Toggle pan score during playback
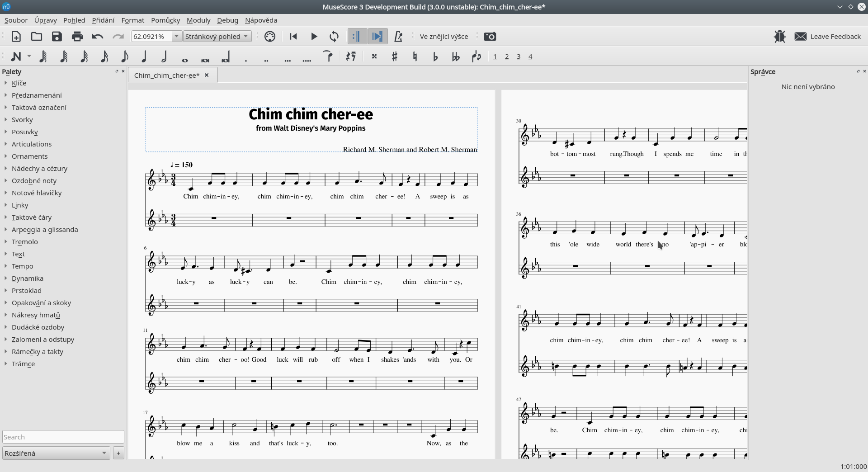 tap(377, 37)
